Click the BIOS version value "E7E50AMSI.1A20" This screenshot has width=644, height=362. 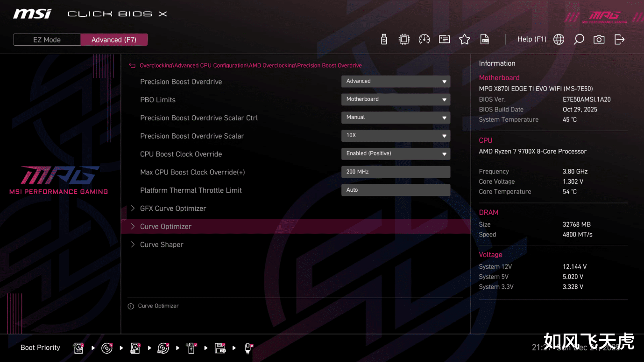click(x=587, y=99)
